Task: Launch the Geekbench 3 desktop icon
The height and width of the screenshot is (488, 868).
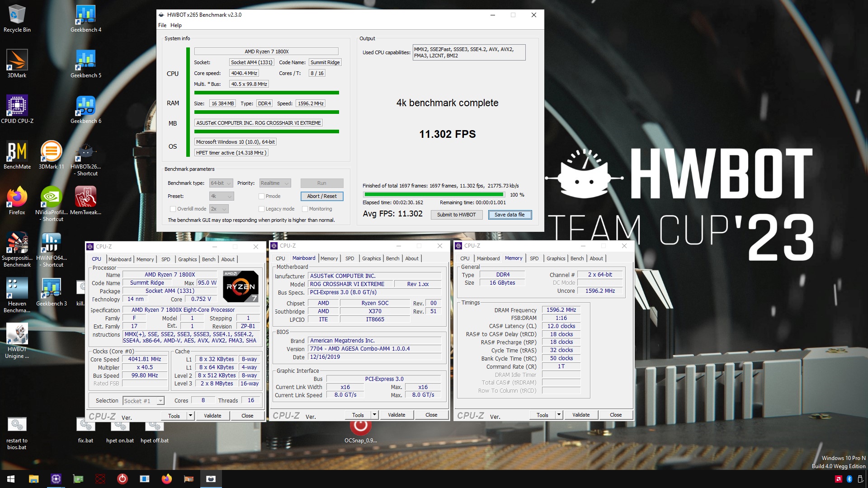Action: tap(52, 292)
